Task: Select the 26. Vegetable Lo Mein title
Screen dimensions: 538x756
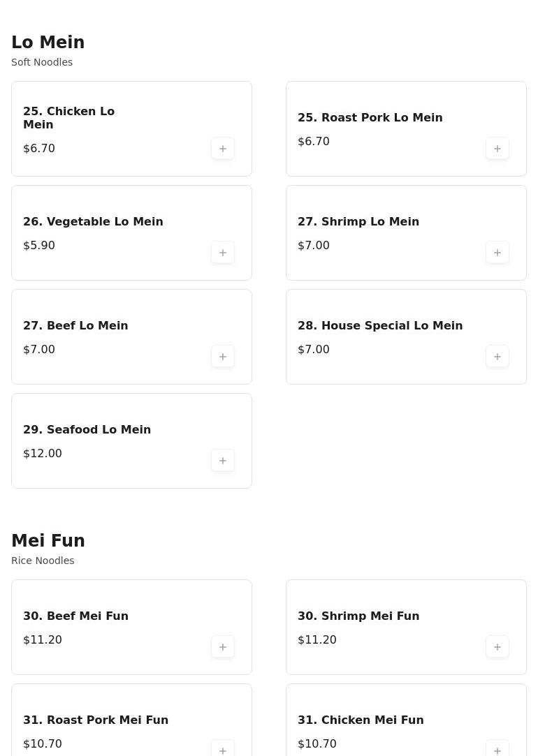Action: tap(93, 222)
